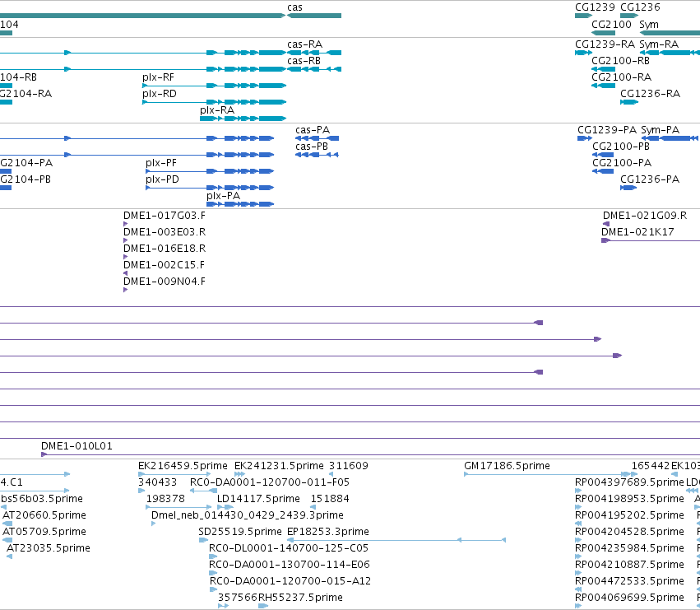Select the CG2100-RA transcript label
The width and height of the screenshot is (700, 610).
(621, 77)
